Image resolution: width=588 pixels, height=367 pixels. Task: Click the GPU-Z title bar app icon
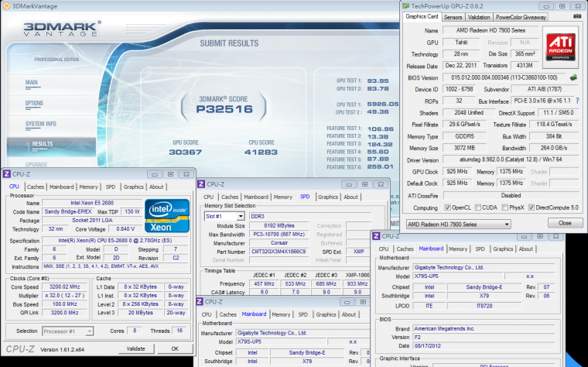pos(407,5)
